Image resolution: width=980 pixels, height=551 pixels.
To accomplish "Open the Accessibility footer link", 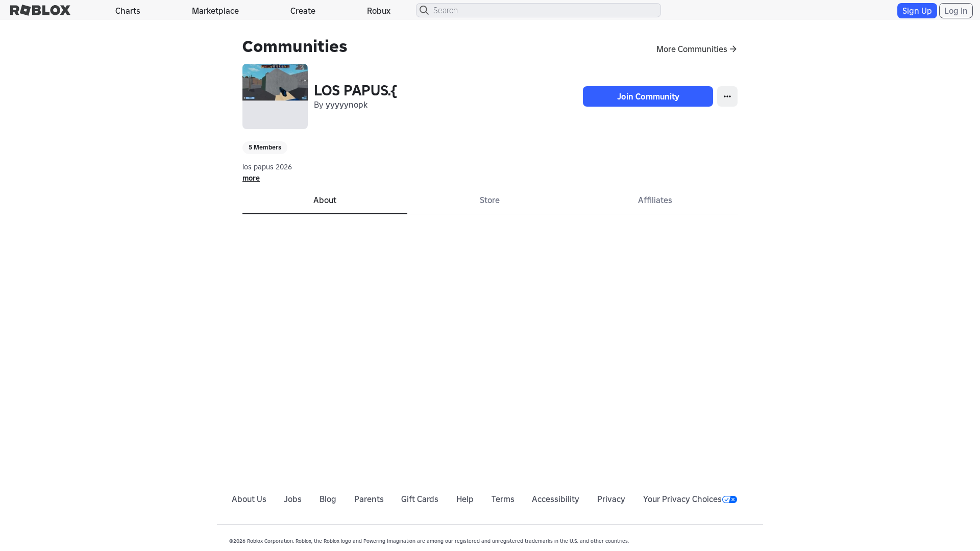I will tap(555, 499).
